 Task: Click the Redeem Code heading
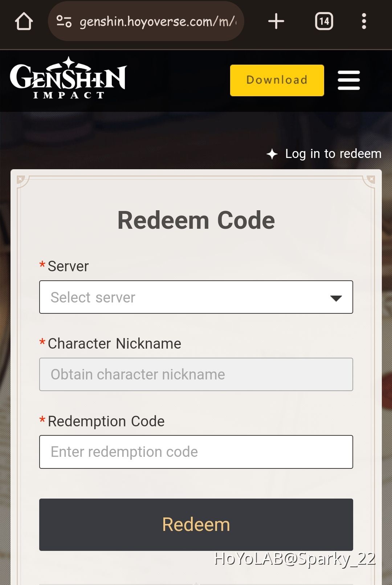tap(196, 220)
